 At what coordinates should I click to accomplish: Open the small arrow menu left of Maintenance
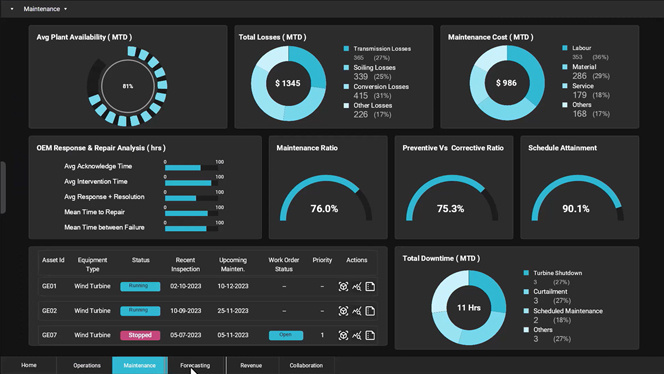(12, 9)
